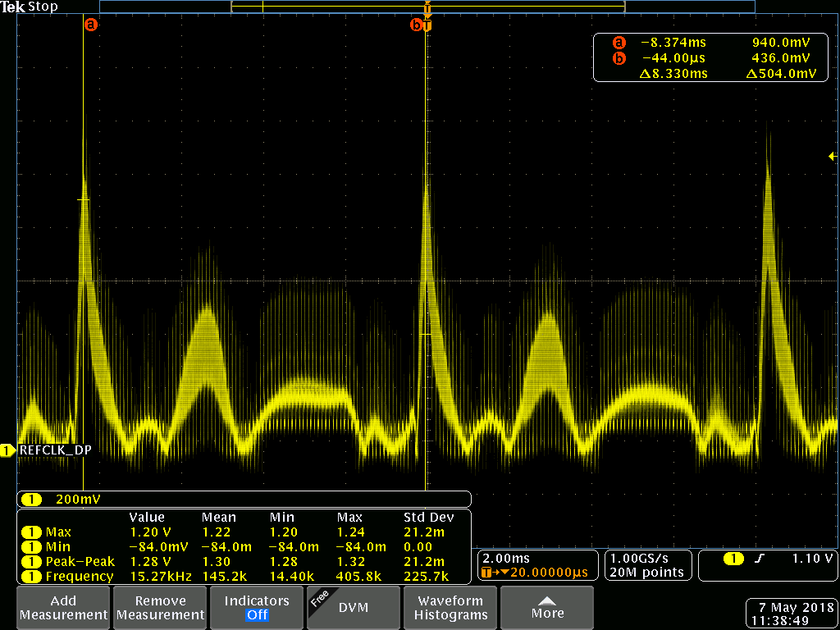Select the channel 1 REFCLK_DP ground marker
Viewport: 840px width, 630px height.
tap(8, 450)
